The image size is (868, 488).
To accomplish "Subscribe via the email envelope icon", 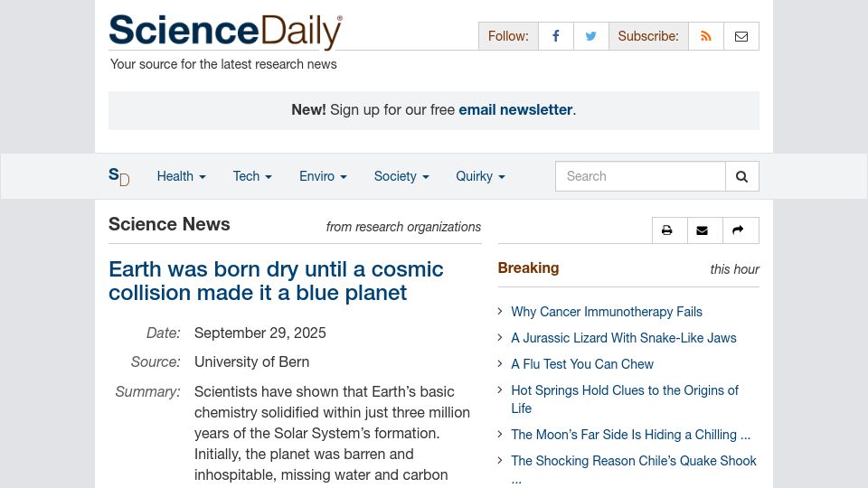I will point(741,36).
